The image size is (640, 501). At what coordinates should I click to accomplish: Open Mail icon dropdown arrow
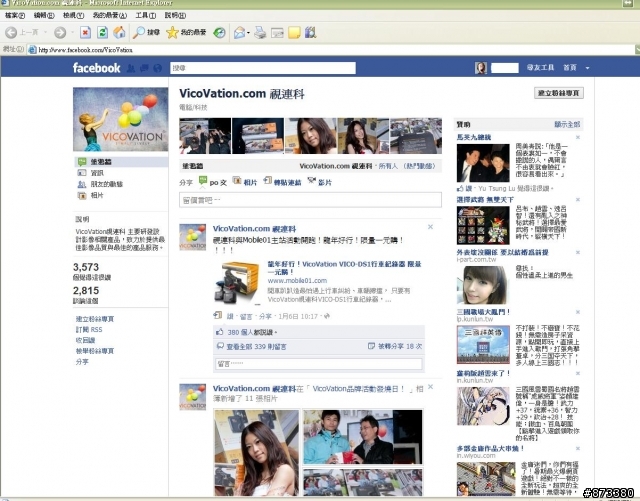pyautogui.click(x=248, y=33)
